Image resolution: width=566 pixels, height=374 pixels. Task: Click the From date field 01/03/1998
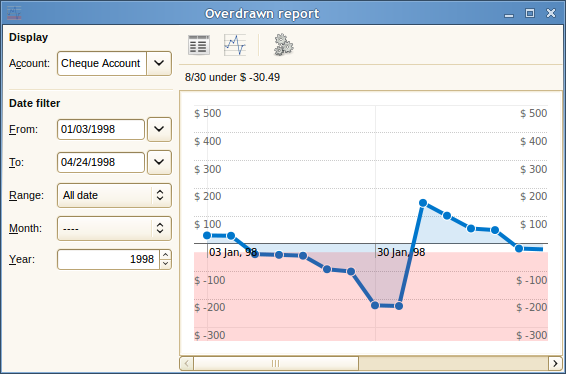coord(101,129)
